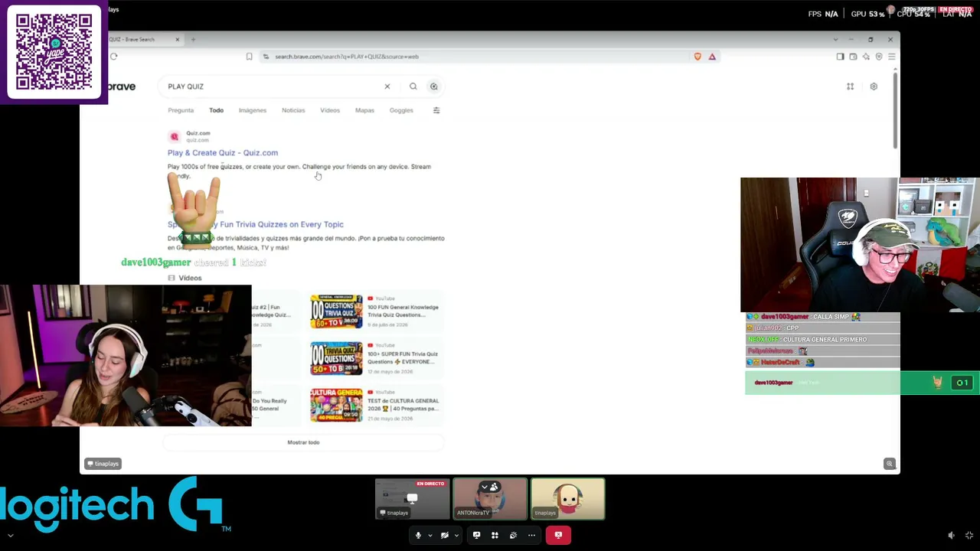Switch to the Mapas search tab
980x551 pixels.
pyautogui.click(x=364, y=110)
